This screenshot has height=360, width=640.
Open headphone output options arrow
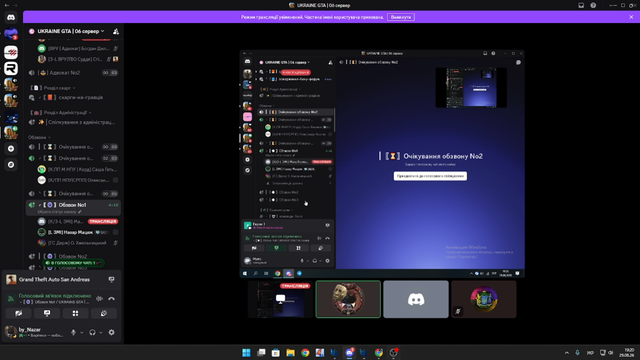click(x=101, y=333)
